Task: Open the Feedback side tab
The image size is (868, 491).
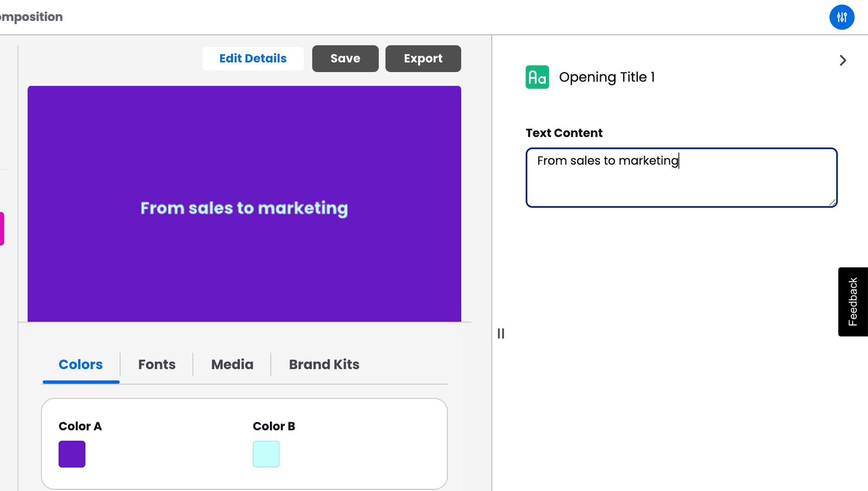Action: tap(853, 301)
